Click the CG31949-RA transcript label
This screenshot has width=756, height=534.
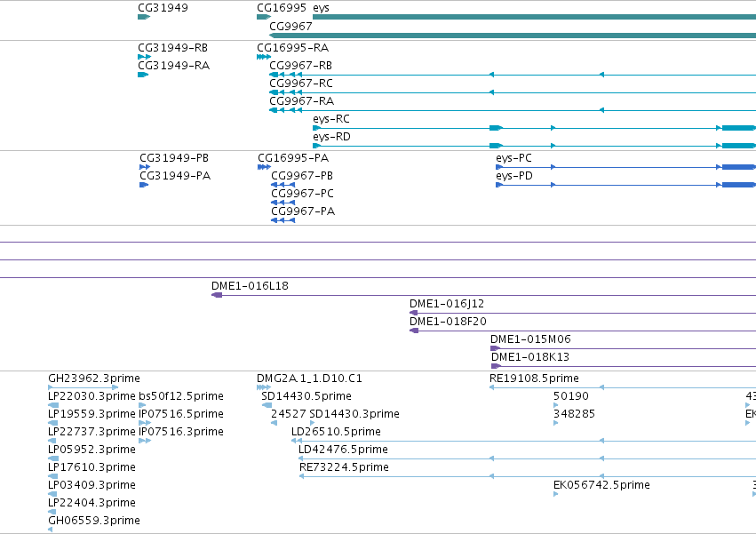click(x=173, y=66)
